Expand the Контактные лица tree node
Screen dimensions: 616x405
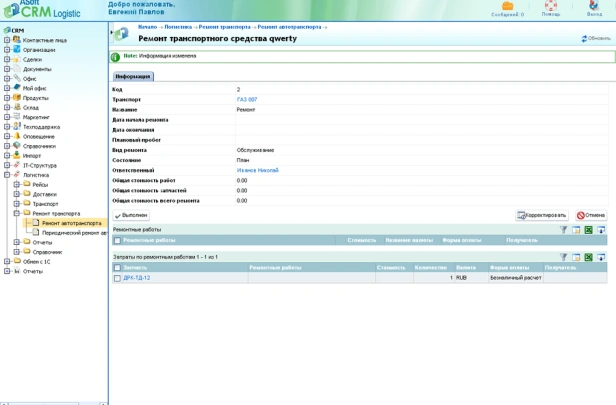[7, 39]
